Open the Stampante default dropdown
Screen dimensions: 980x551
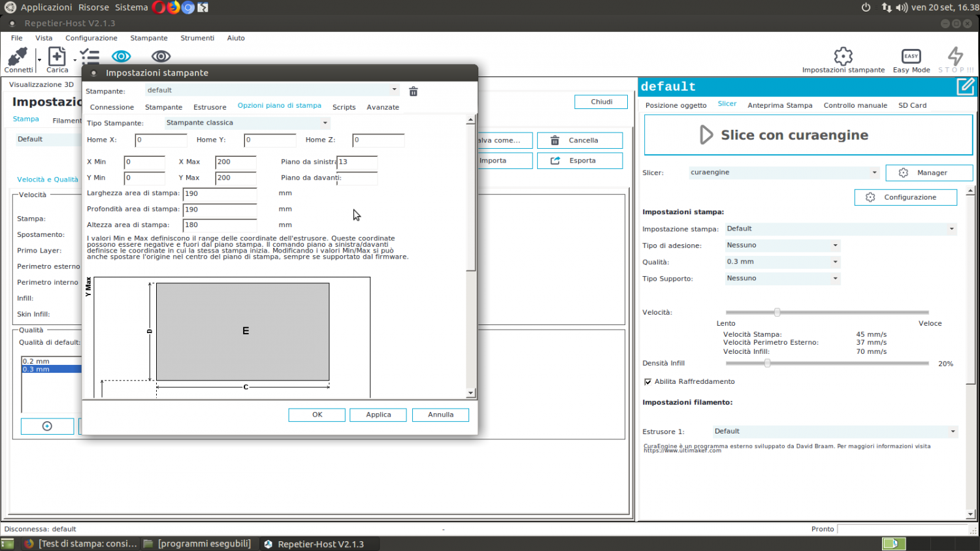coord(272,90)
